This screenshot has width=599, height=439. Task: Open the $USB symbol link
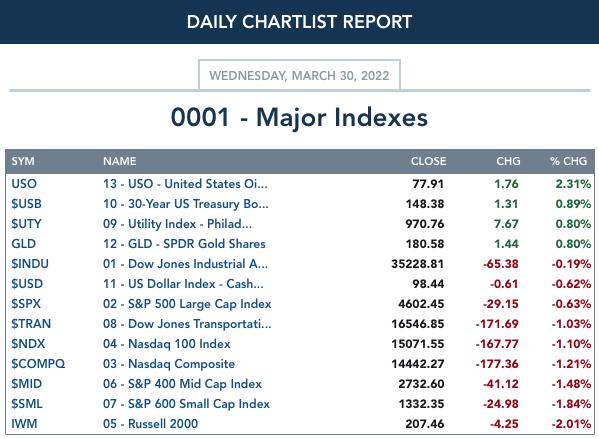click(26, 204)
